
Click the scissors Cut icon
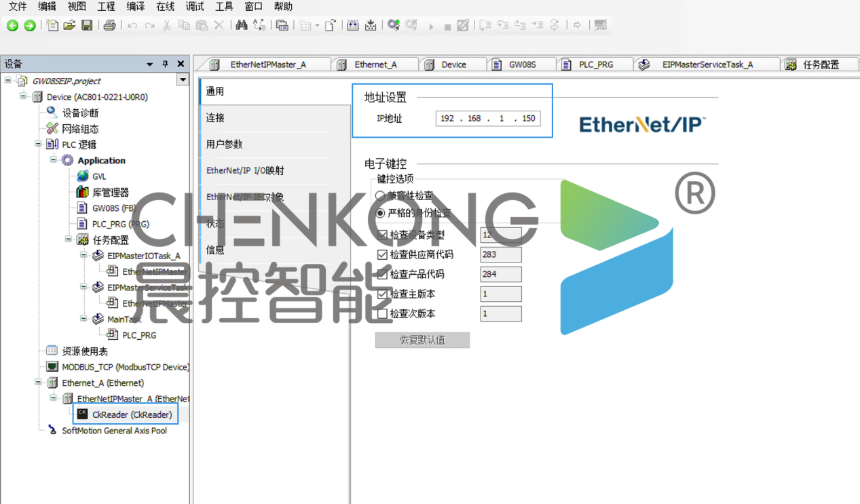166,26
